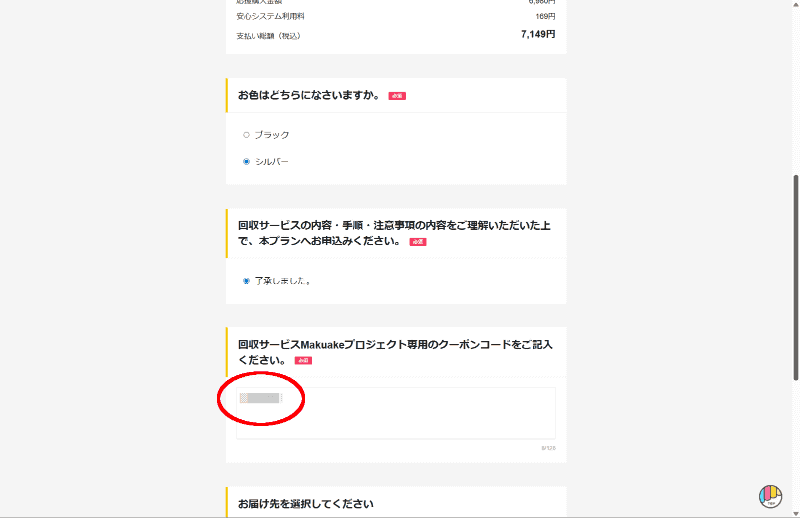Click the 安心システム利用料 label

270,16
